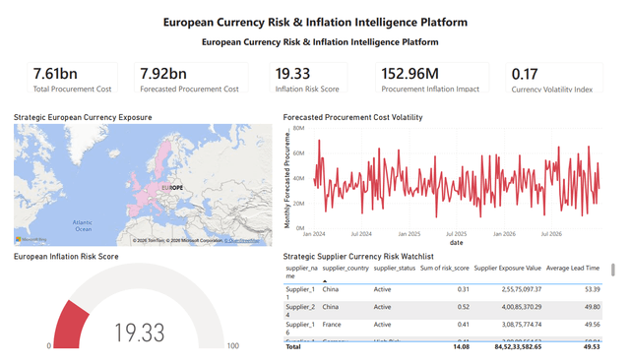Select the Procurement Inflation Impact card
The width and height of the screenshot is (630, 364).
432,78
